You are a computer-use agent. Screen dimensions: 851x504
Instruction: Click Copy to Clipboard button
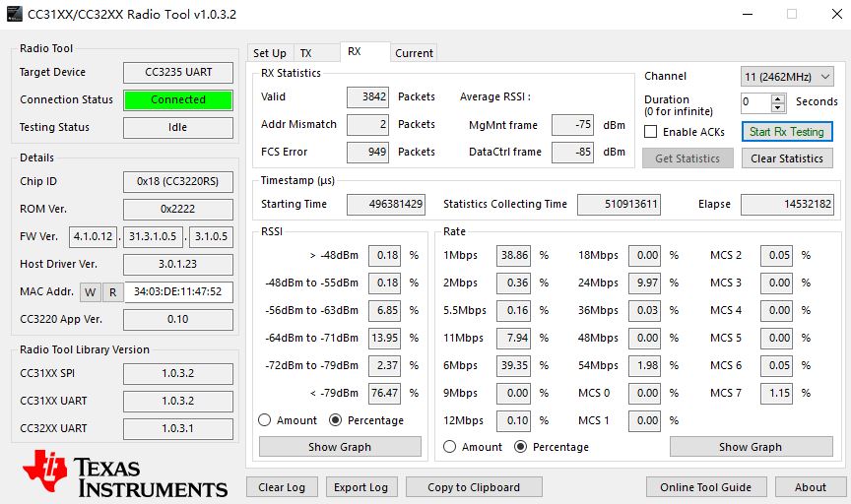click(x=474, y=487)
